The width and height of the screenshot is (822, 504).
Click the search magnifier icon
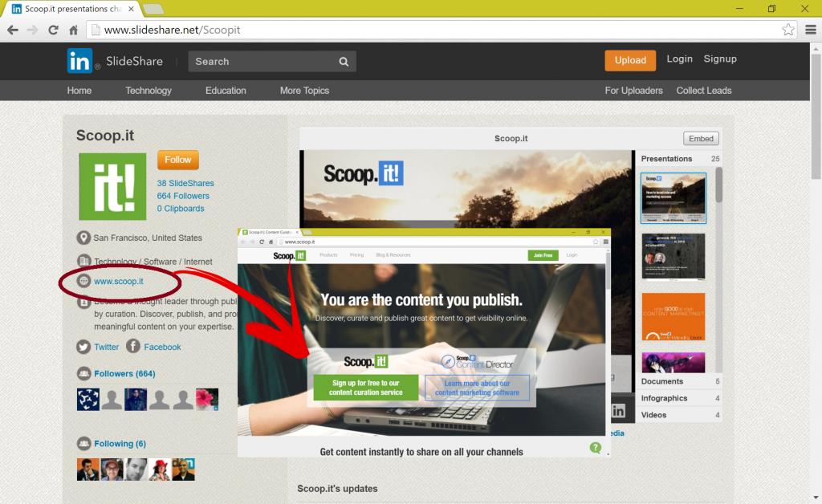click(x=344, y=61)
